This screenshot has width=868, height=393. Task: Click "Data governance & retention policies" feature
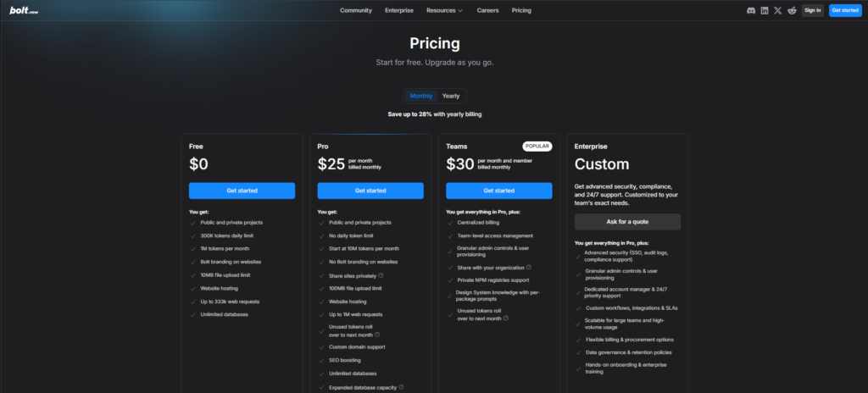pyautogui.click(x=629, y=352)
